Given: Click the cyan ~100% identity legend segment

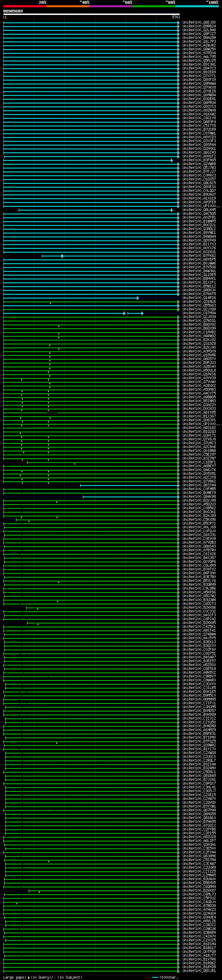Looking at the screenshot, I should click(x=197, y=7).
